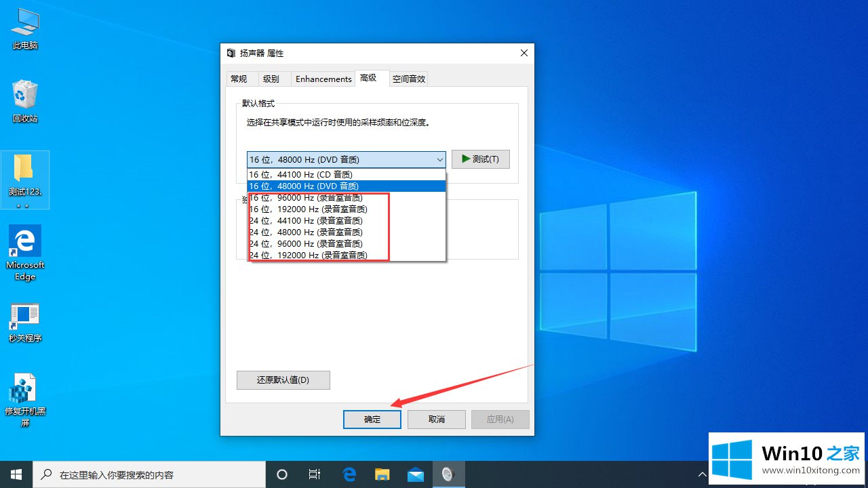
Task: Launch Edge from the taskbar
Action: tap(349, 474)
